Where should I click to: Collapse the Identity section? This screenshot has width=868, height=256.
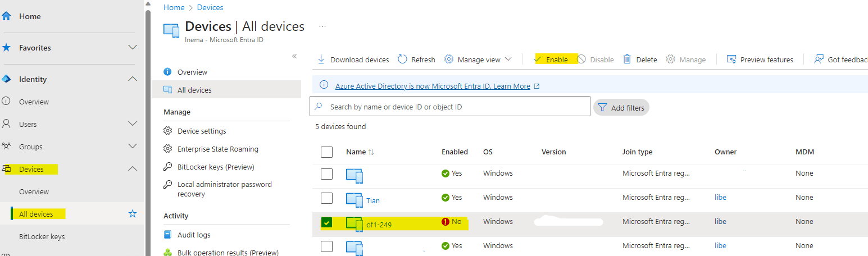(133, 79)
